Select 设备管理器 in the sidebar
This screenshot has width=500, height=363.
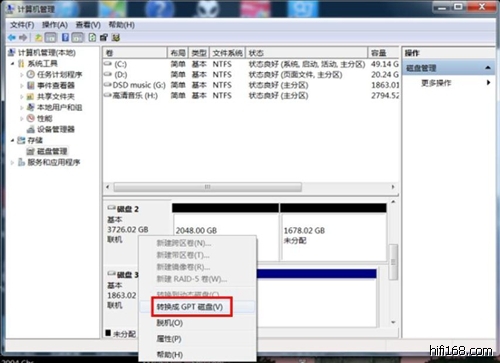click(x=56, y=129)
